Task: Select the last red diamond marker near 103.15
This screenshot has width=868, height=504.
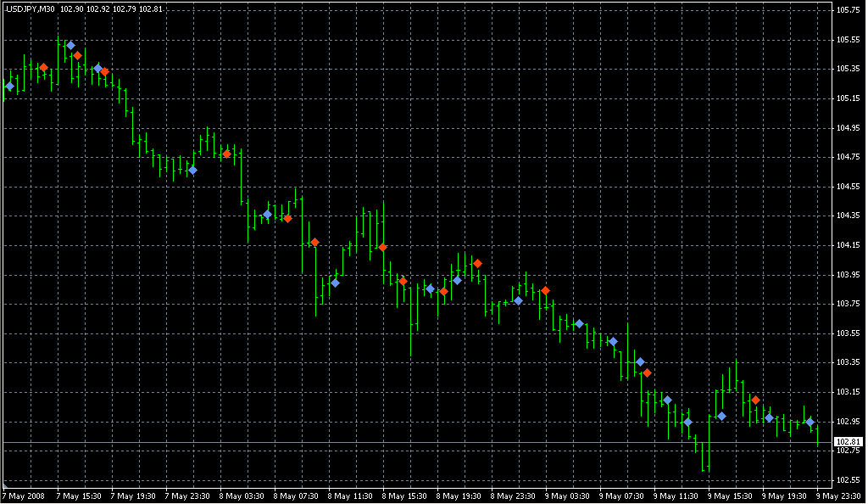Action: click(755, 400)
